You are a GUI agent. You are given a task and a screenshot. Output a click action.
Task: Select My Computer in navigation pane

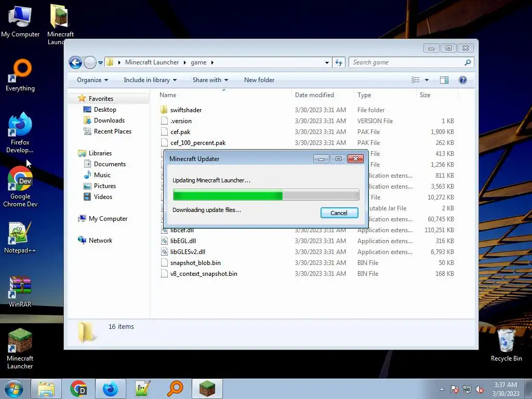(108, 219)
